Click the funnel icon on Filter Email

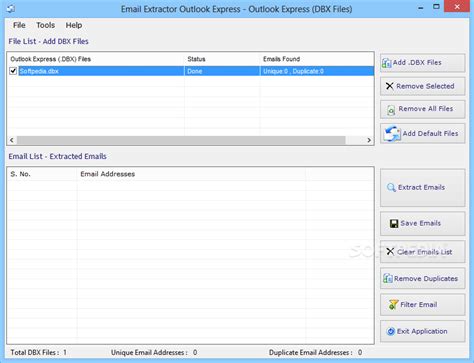[393, 304]
